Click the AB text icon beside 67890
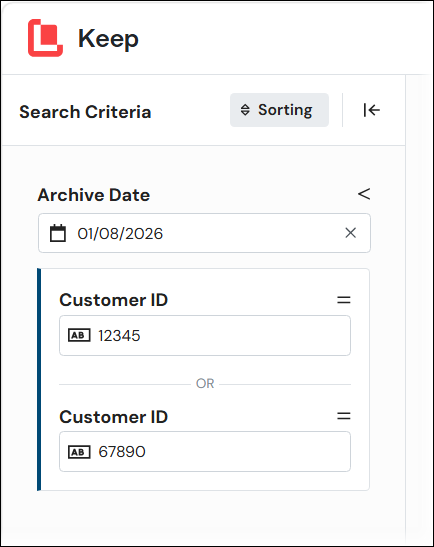 click(79, 452)
